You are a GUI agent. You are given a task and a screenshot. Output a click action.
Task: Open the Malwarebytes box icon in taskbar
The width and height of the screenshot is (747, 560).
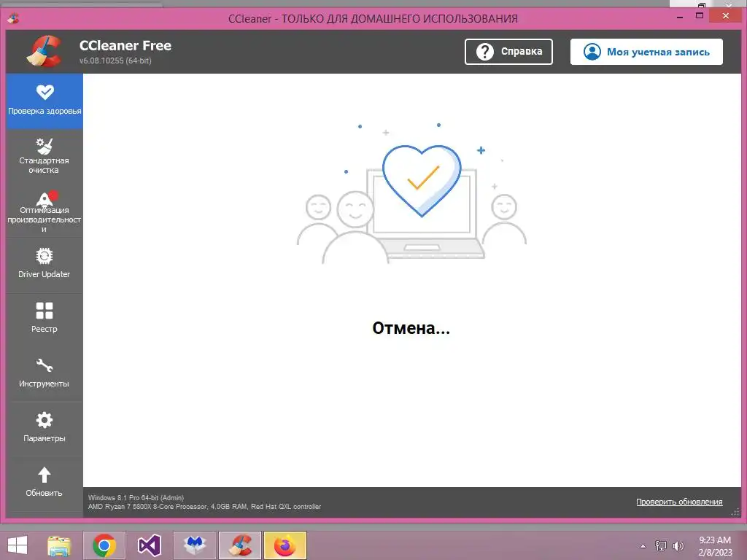tap(195, 545)
